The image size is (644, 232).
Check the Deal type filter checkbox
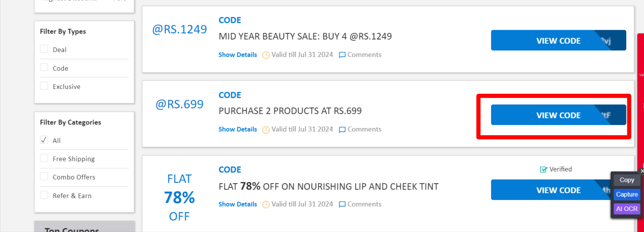44,49
